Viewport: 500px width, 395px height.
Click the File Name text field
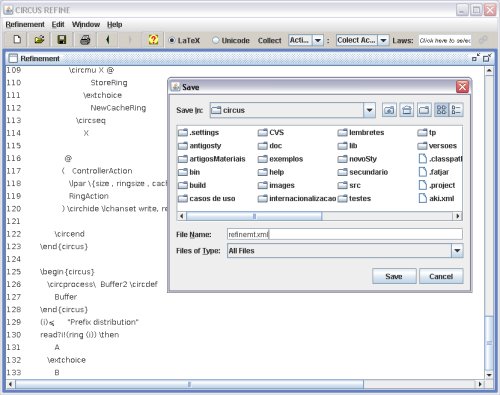pos(345,234)
